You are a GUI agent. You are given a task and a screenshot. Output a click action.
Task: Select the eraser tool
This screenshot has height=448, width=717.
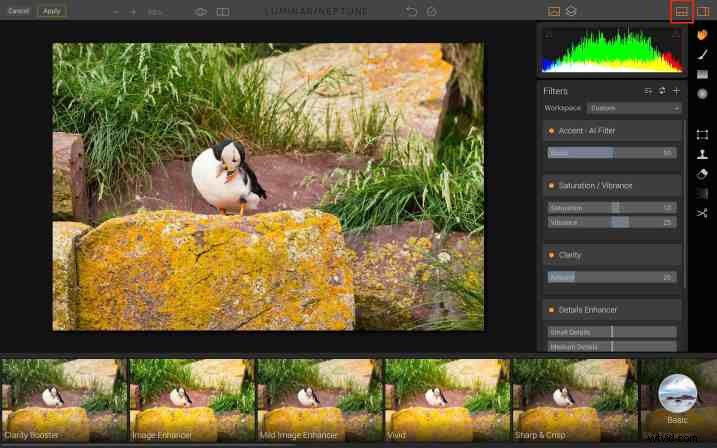[702, 174]
